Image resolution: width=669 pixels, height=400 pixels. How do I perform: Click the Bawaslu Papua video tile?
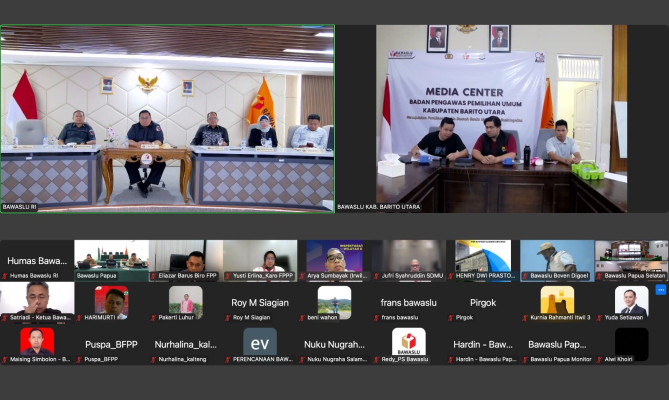(111, 255)
